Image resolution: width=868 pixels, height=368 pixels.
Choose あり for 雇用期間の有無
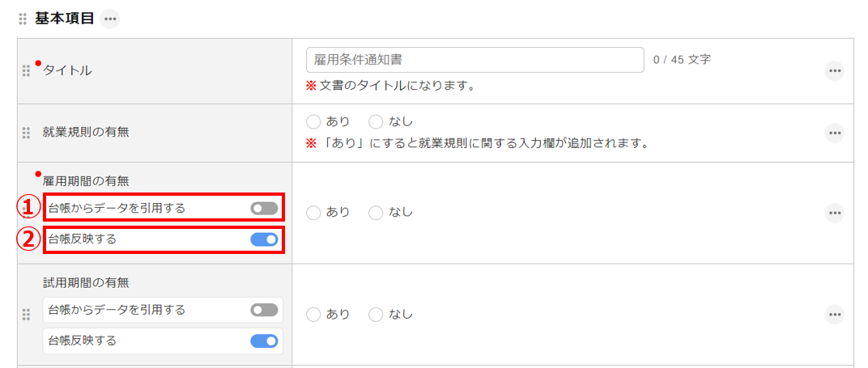click(x=314, y=213)
